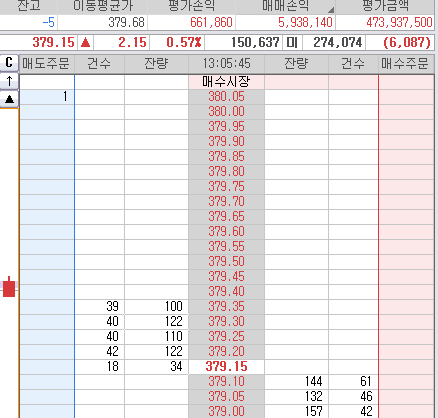Click the -5 position balance value
The height and width of the screenshot is (418, 438).
click(48, 23)
